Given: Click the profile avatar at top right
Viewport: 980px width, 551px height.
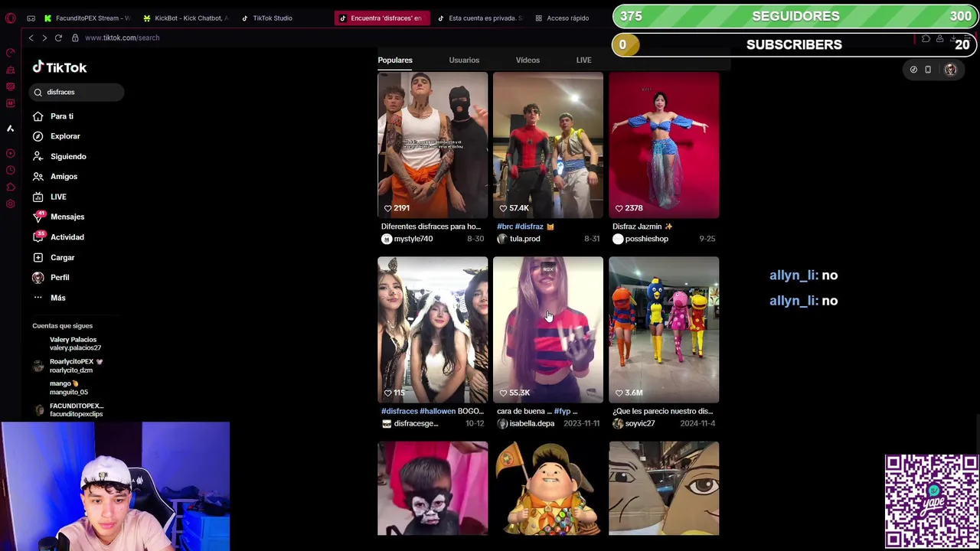Looking at the screenshot, I should coord(950,70).
